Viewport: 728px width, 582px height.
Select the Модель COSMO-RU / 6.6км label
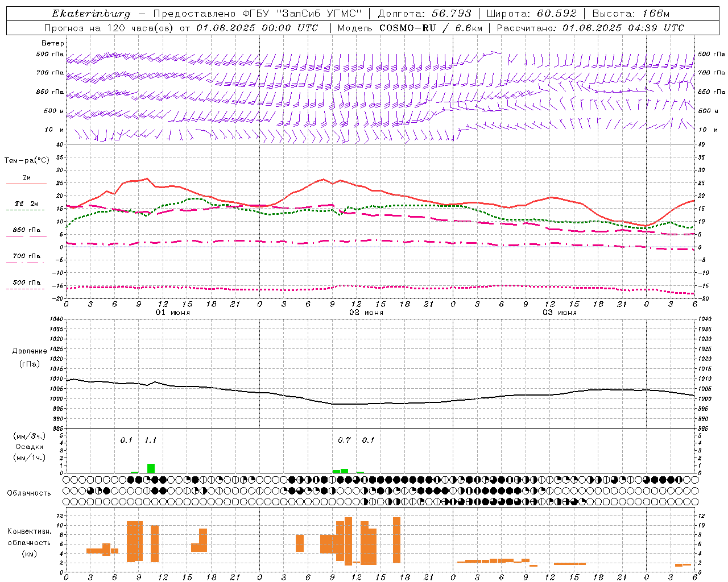pos(410,28)
